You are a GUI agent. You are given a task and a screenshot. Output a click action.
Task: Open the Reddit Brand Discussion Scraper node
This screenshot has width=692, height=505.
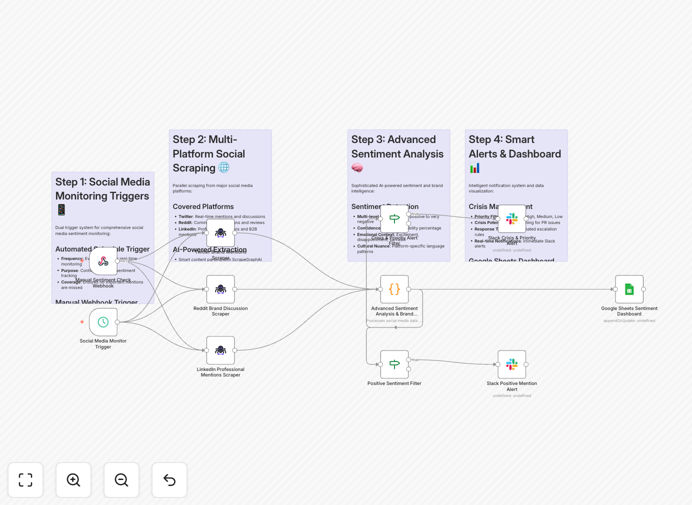coord(221,290)
